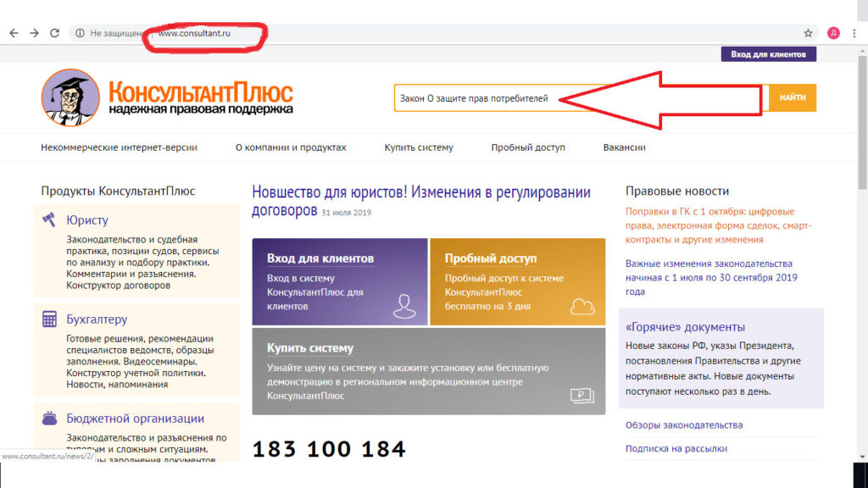868x488 pixels.
Task: Click Вход для клиентов top button
Action: 768,54
